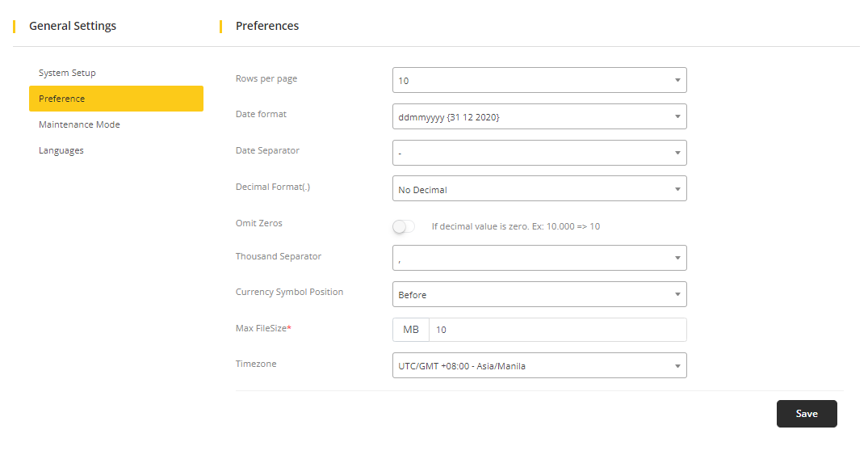Expand the Currency Symbol Position dropdown

(539, 294)
